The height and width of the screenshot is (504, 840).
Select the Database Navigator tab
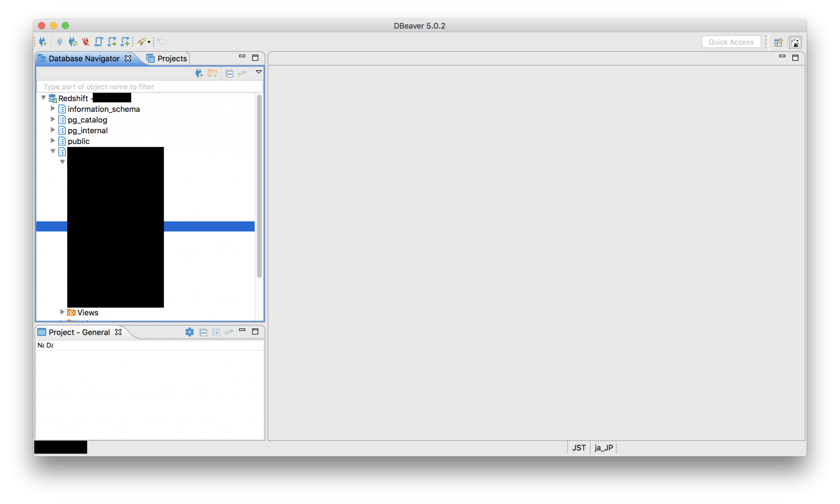click(x=83, y=58)
